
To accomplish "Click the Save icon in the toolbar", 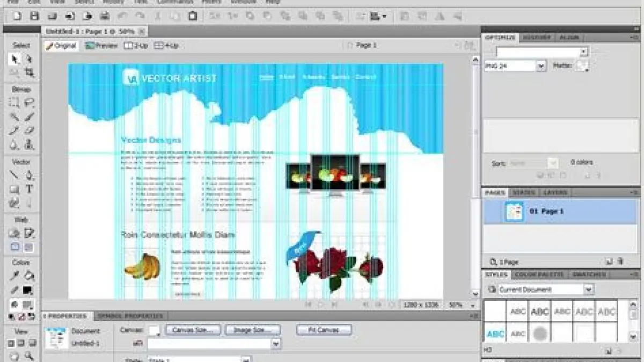I will [x=34, y=17].
